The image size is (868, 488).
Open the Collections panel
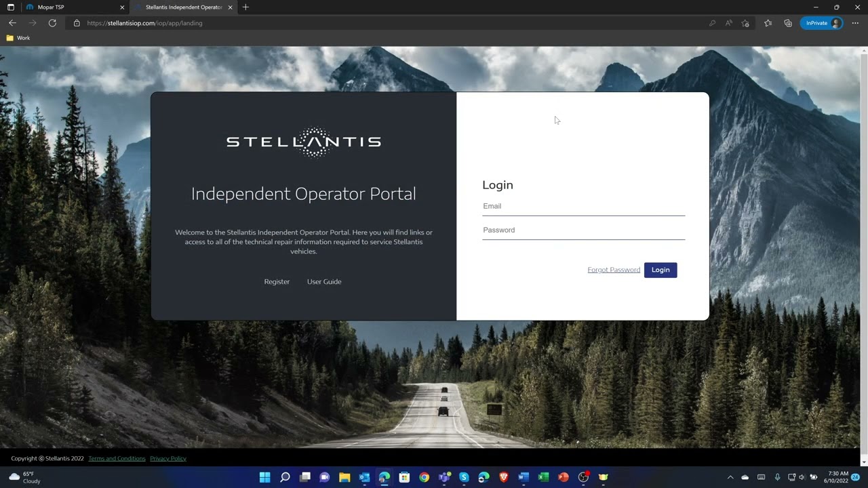[788, 23]
